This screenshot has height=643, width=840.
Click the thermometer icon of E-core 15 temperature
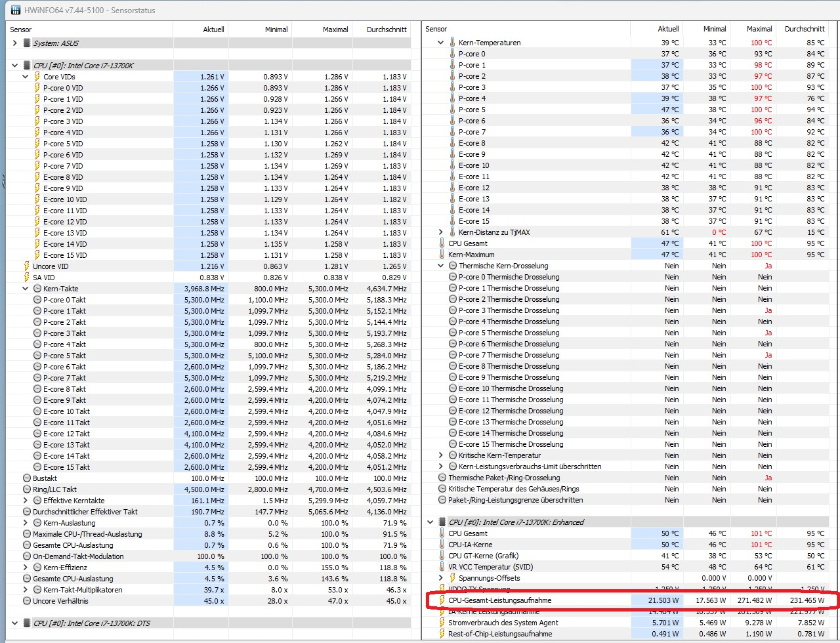coord(452,221)
